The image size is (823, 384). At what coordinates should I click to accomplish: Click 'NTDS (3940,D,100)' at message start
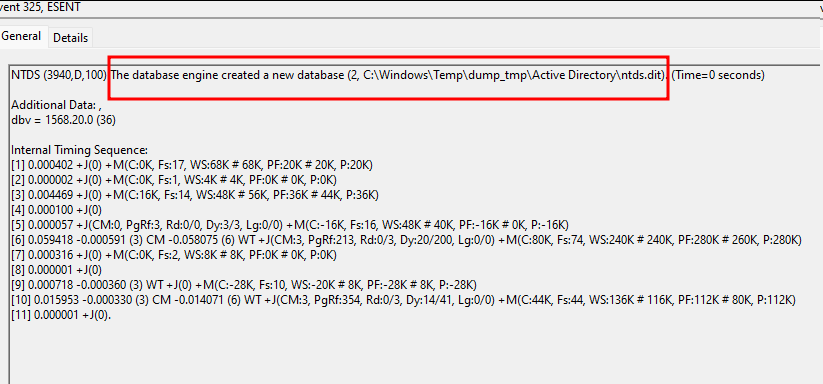point(59,75)
